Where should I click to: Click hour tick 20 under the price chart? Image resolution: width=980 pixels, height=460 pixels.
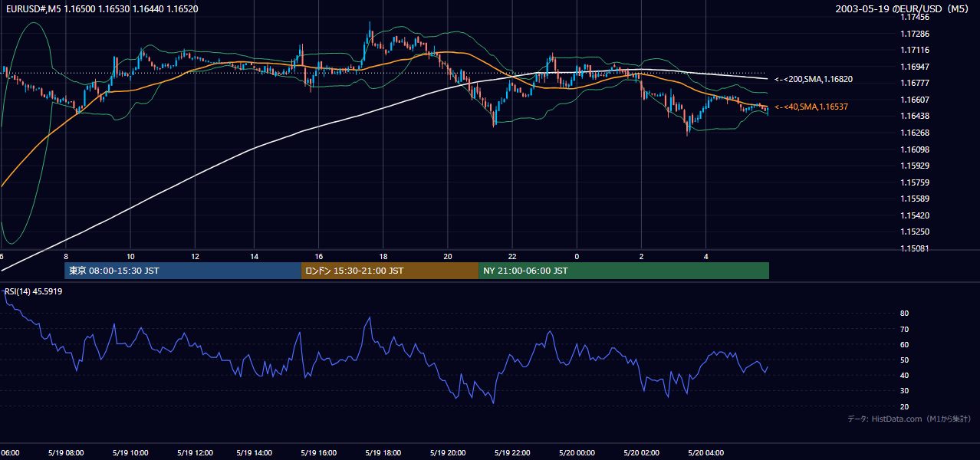(448, 257)
